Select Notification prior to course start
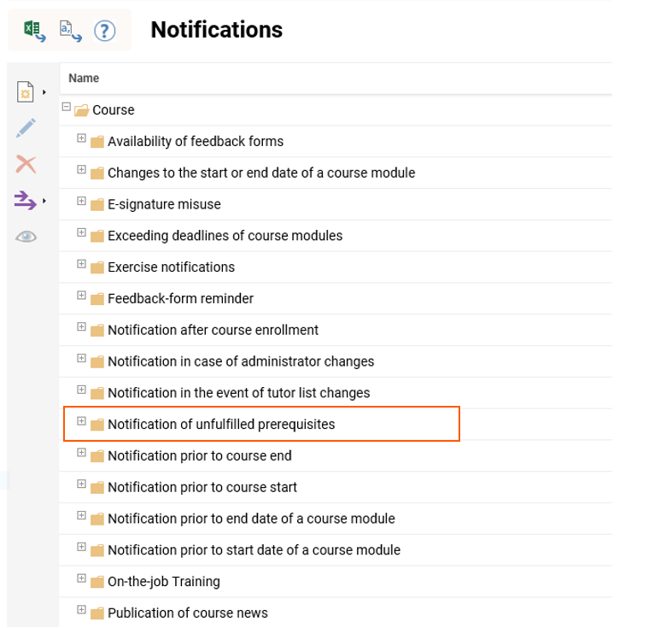672x628 pixels. [202, 487]
